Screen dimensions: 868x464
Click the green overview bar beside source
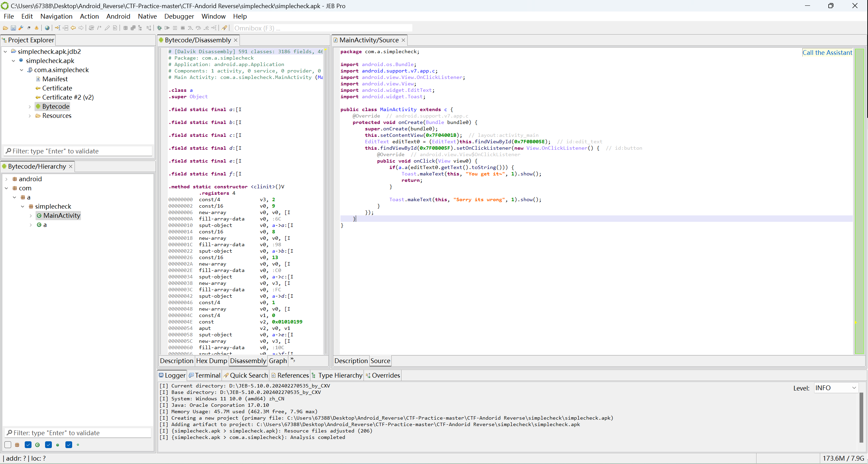(859, 202)
